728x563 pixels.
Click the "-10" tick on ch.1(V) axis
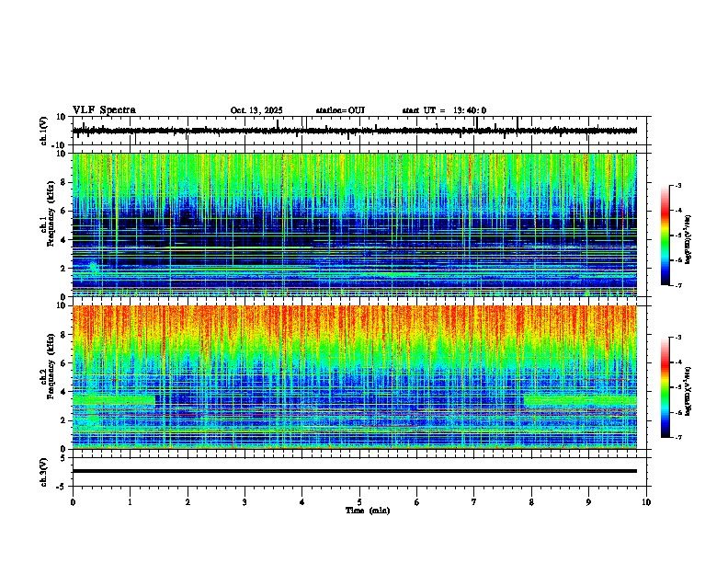pos(60,145)
